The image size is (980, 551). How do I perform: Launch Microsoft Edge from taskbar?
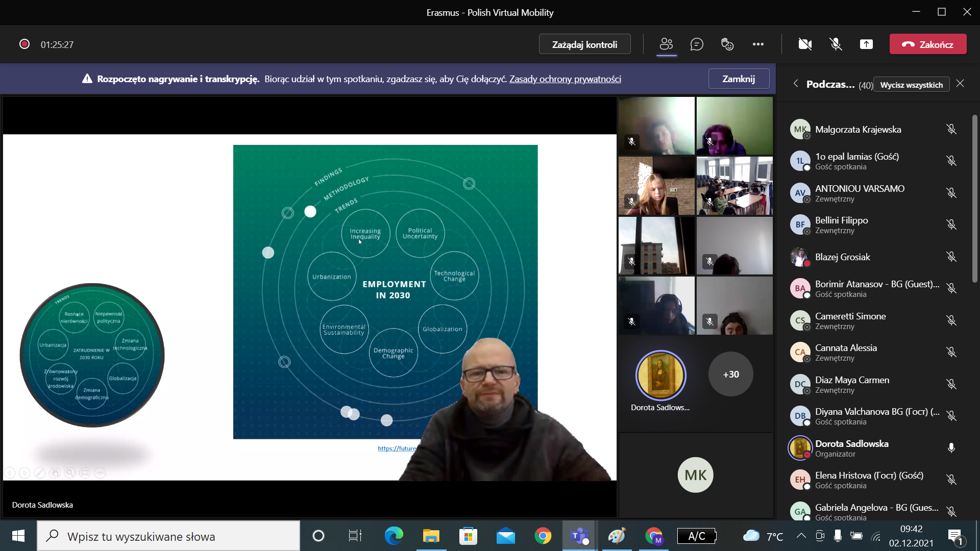tap(394, 536)
